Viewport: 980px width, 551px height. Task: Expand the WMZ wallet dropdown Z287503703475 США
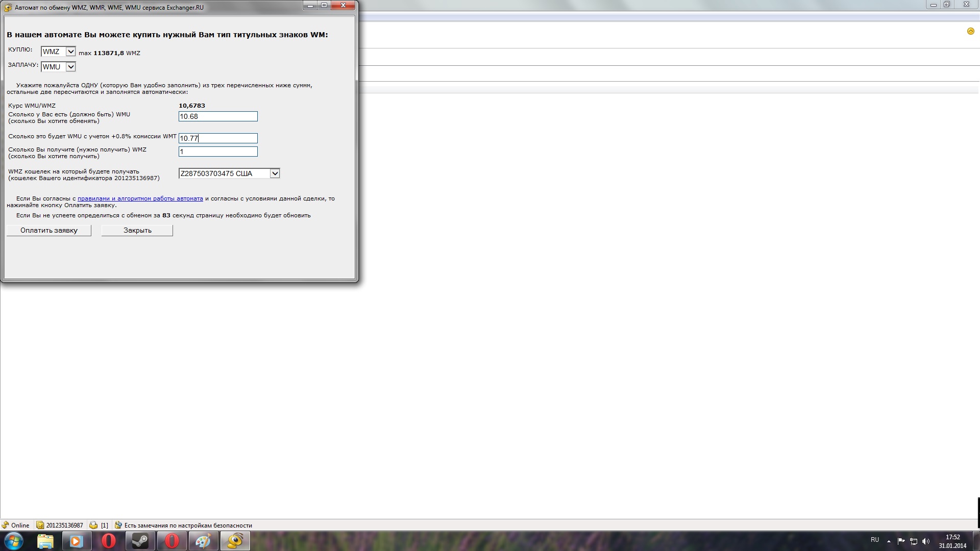pyautogui.click(x=229, y=173)
